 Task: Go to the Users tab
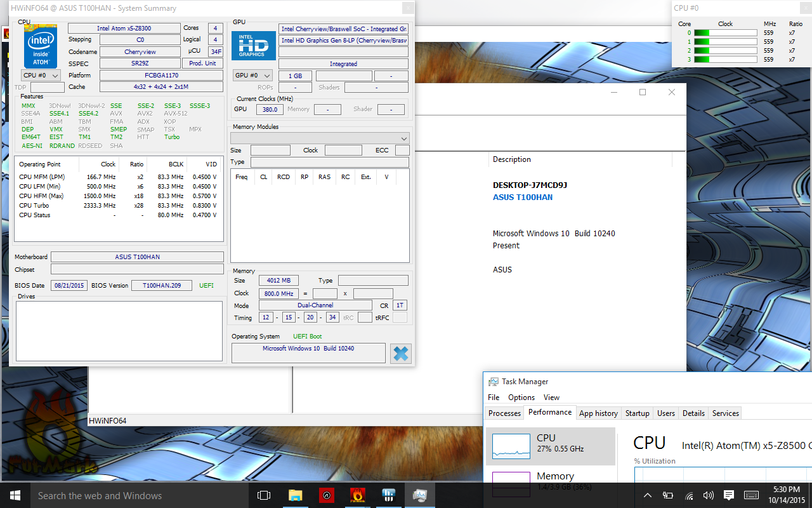[x=666, y=413]
